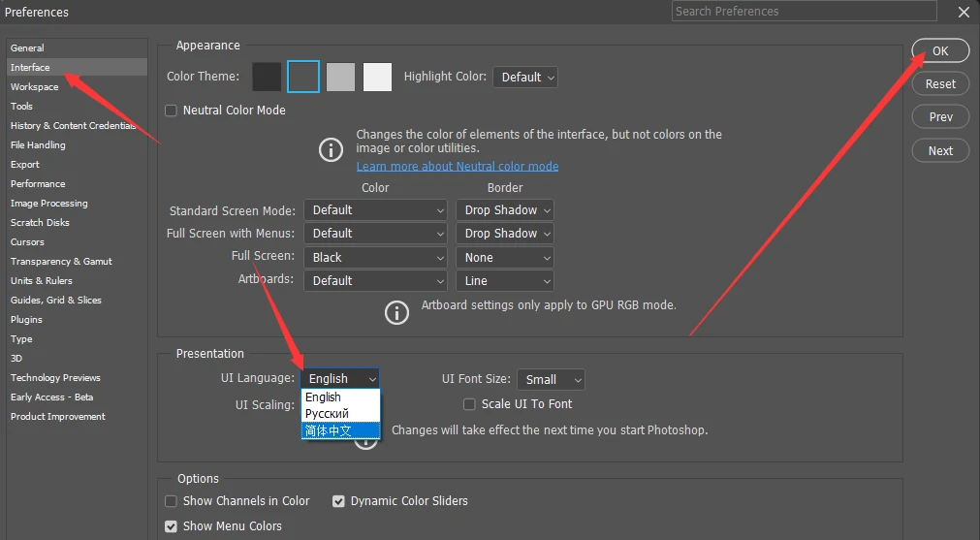Open Full Screen with Menus border dropdown

click(505, 234)
